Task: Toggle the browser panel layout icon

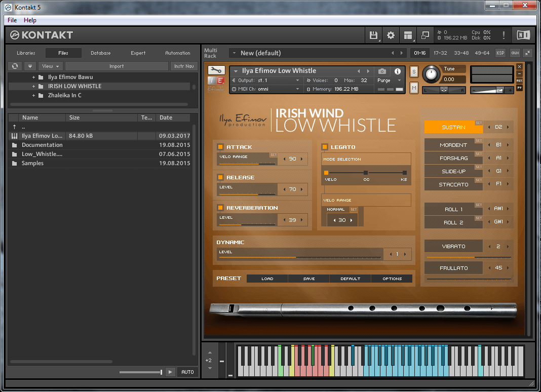Action: 408,35
